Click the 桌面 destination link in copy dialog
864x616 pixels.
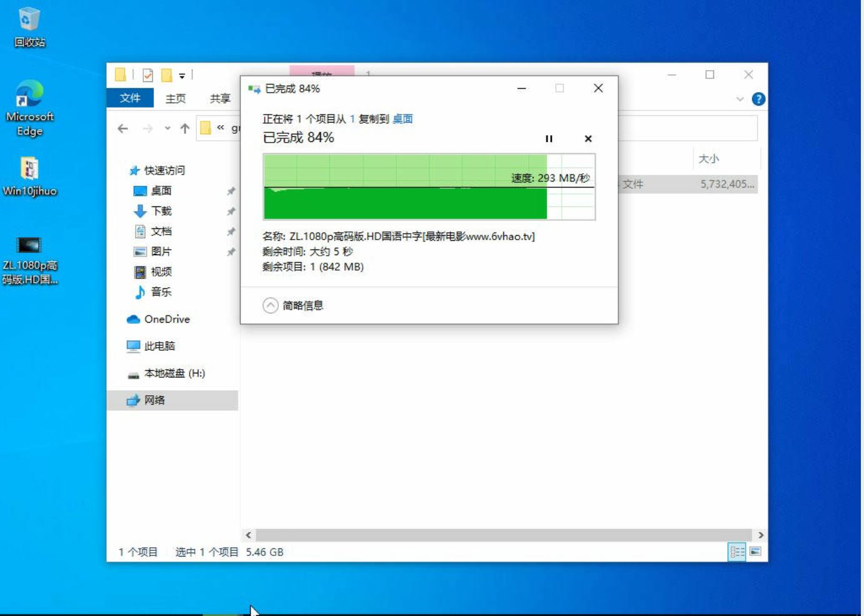point(403,119)
